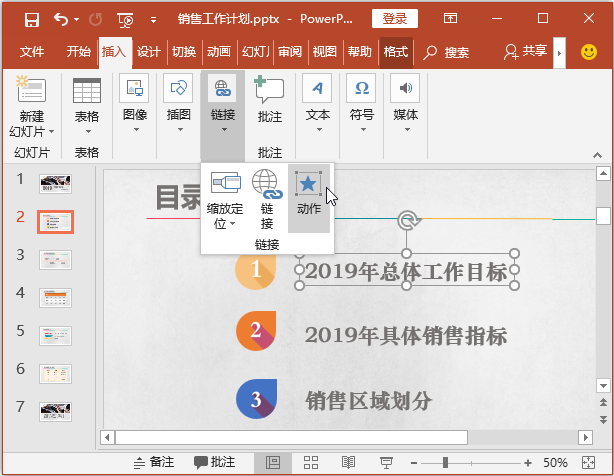This screenshot has width=614, height=476.
Task: Switch to Normal view icon
Action: coord(273,463)
